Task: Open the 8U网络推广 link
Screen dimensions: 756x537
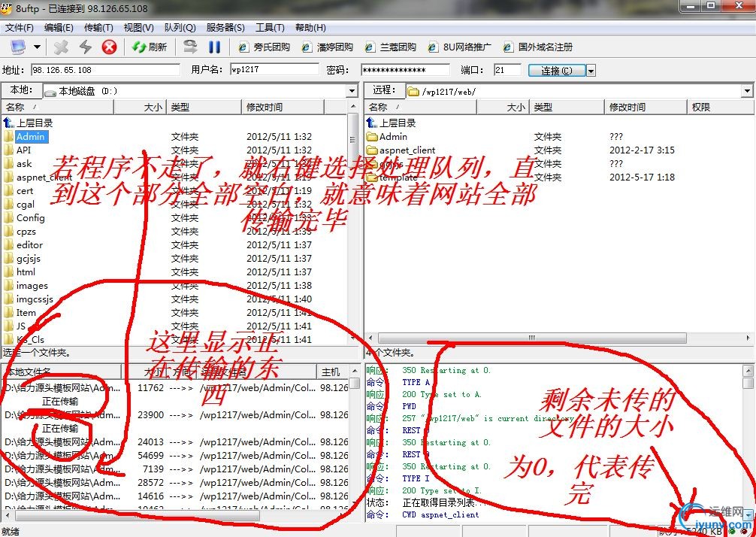Action: [x=460, y=47]
